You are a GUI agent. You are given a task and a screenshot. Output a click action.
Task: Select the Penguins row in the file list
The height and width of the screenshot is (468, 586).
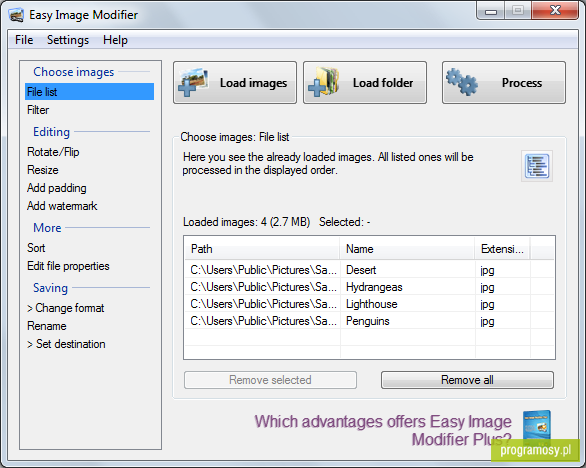click(369, 321)
